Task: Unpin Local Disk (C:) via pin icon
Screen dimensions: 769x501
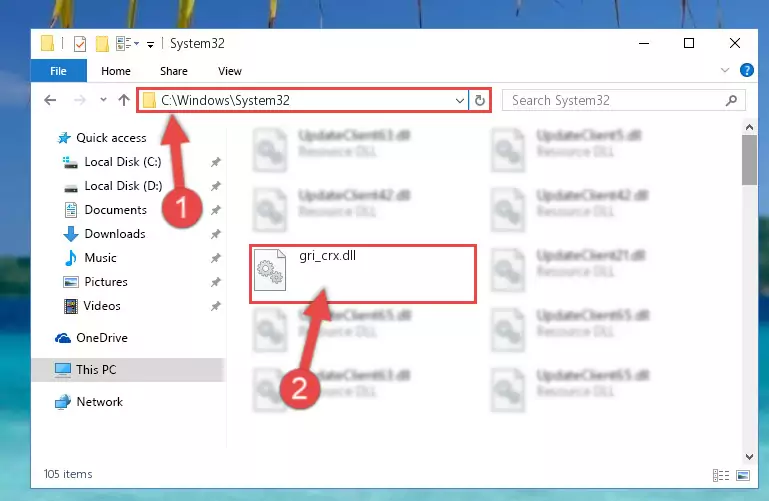Action: (215, 162)
